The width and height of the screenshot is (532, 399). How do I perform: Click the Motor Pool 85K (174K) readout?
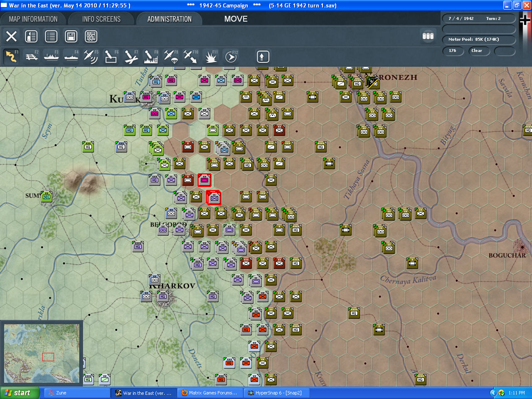click(x=479, y=40)
